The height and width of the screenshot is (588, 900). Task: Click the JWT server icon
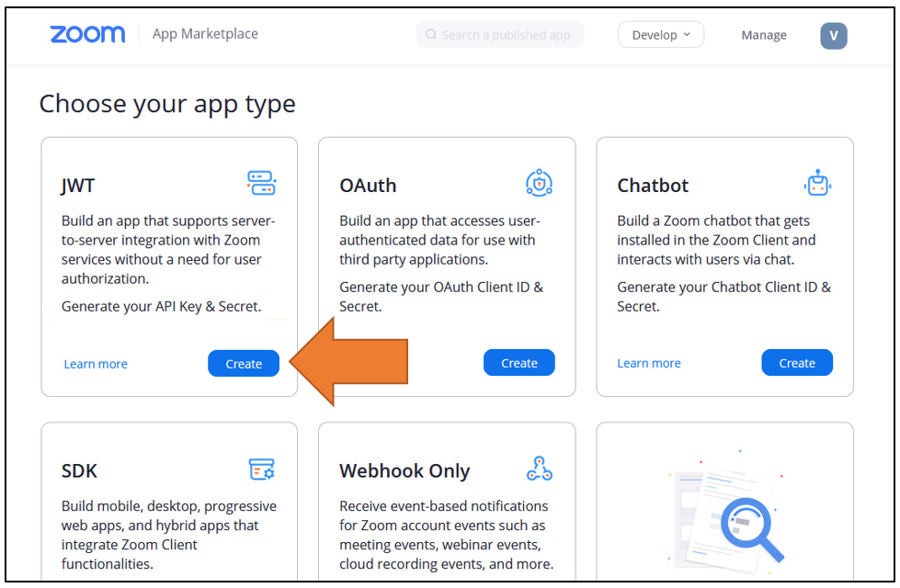262,183
